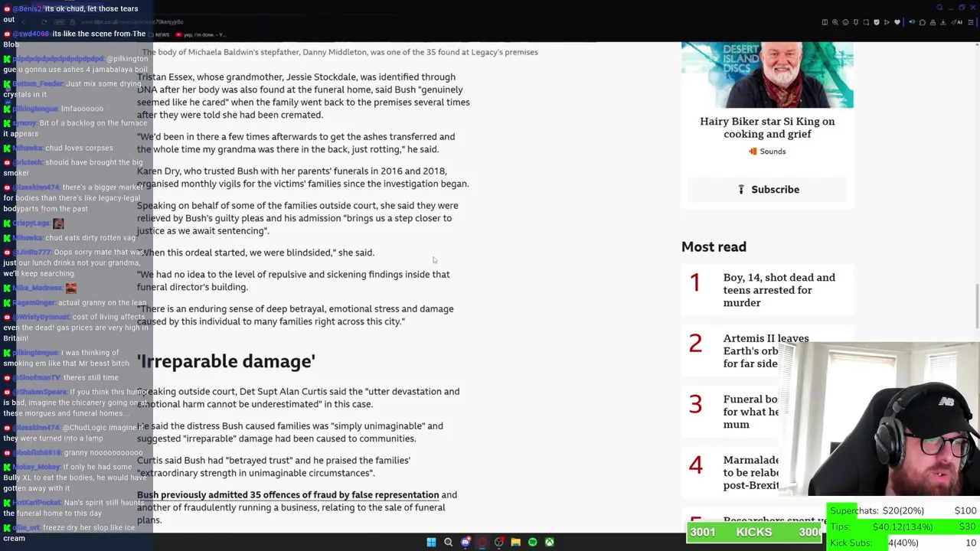Open the Windows Start menu
The image size is (980, 551).
(431, 542)
